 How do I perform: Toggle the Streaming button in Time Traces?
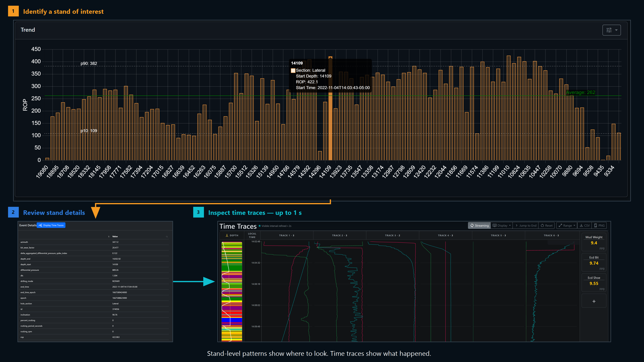coord(479,225)
